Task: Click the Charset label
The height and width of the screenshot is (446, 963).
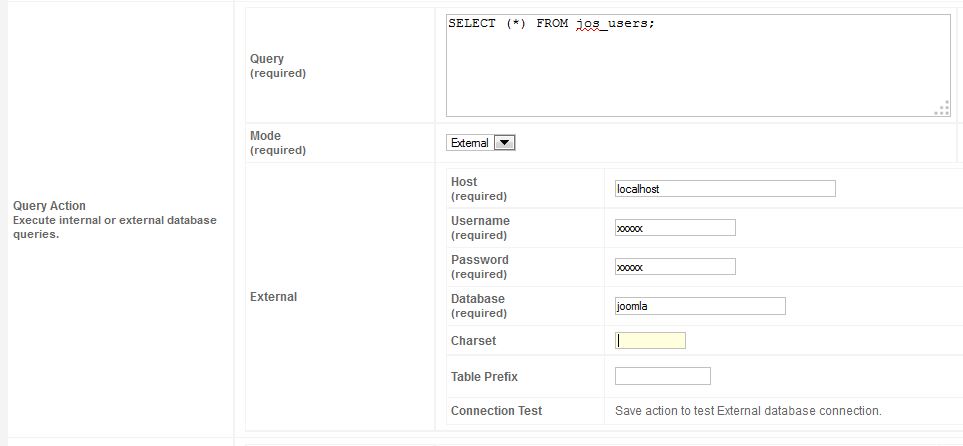Action: point(474,341)
